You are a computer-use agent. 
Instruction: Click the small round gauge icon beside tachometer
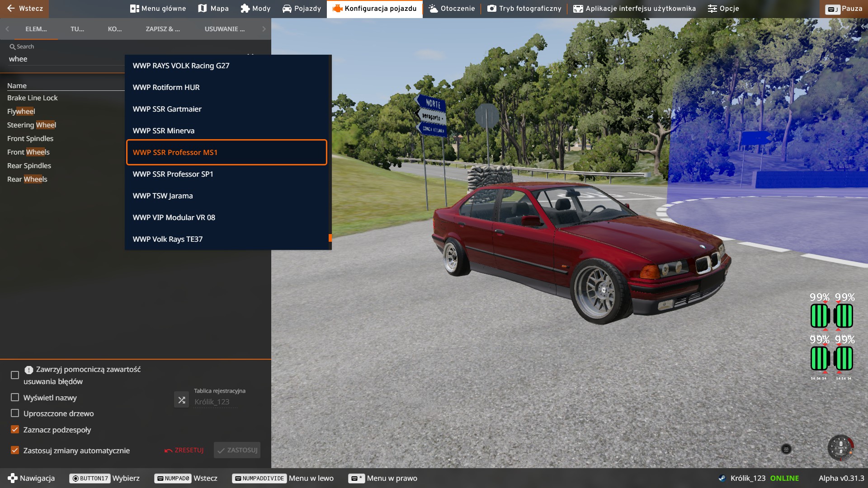tap(786, 449)
